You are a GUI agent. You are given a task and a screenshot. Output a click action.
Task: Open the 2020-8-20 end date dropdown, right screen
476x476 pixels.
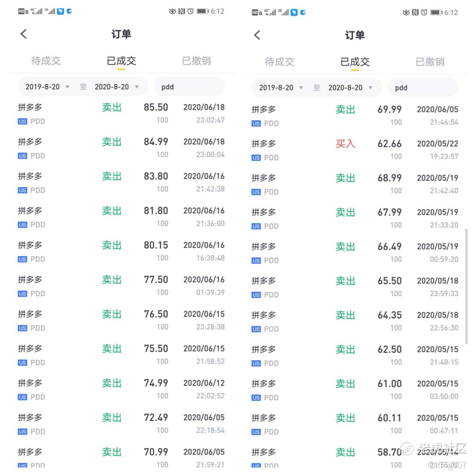click(x=350, y=88)
